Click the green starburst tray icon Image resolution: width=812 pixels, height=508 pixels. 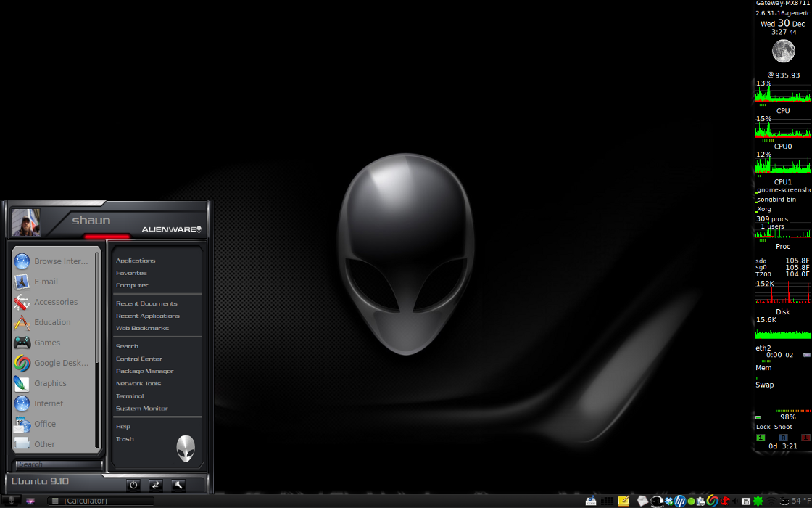(758, 501)
